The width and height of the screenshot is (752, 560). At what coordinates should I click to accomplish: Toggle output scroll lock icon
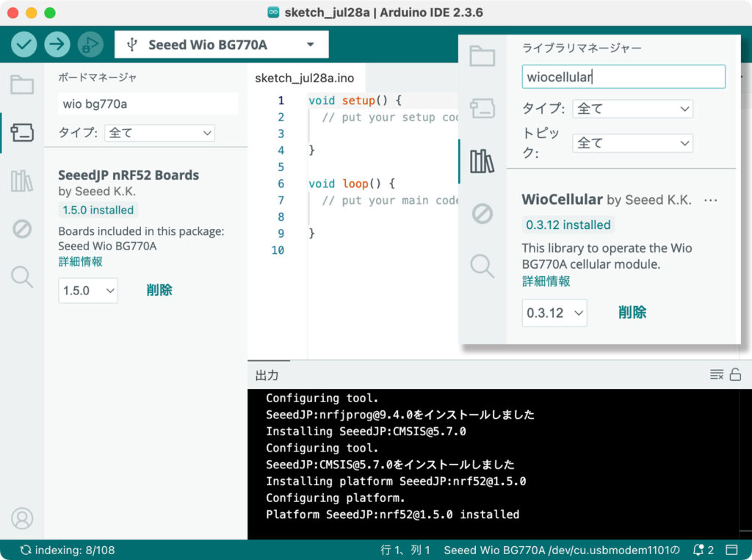coord(735,374)
